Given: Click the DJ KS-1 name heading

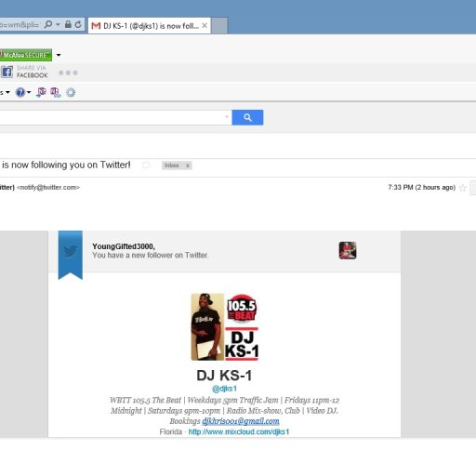Looking at the screenshot, I should (224, 376).
